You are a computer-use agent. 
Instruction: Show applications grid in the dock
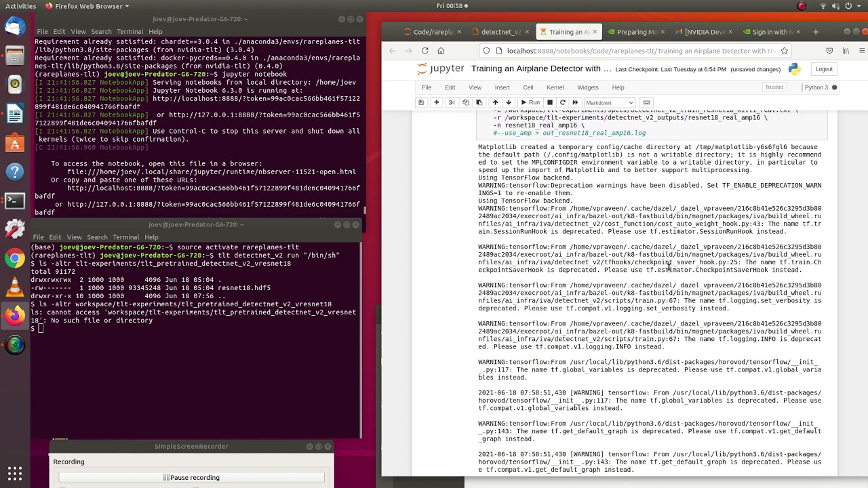pos(15,472)
